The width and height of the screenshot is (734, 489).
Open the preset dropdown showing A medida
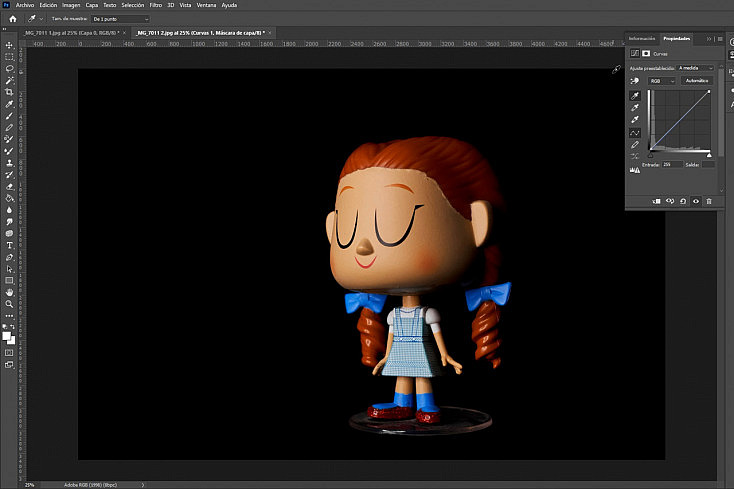click(696, 68)
